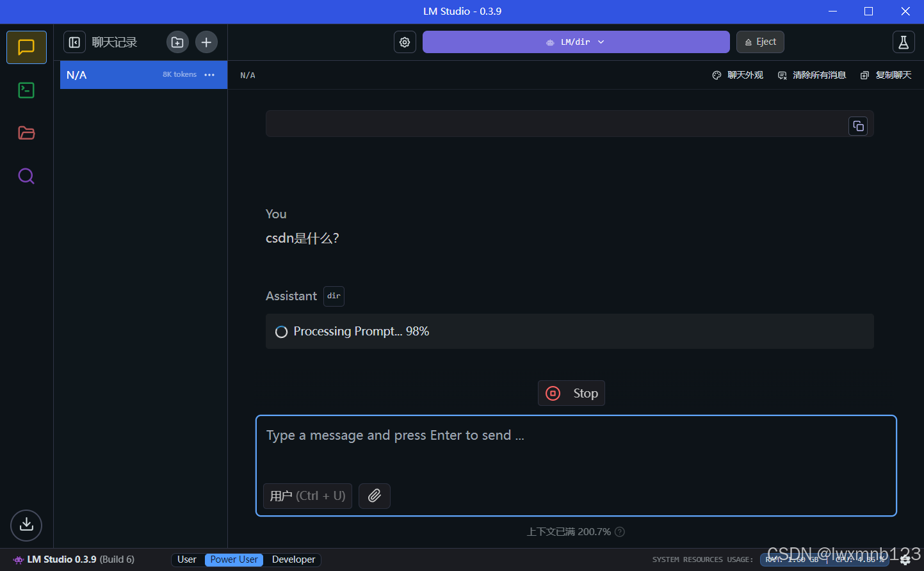
Task: Open the chat appearance option
Action: [738, 76]
